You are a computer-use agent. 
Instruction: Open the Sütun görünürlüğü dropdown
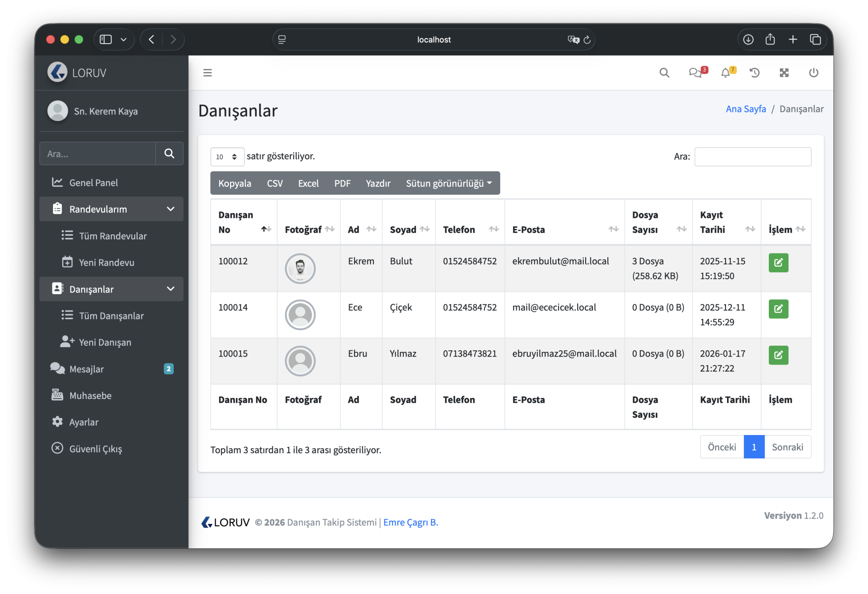point(448,183)
